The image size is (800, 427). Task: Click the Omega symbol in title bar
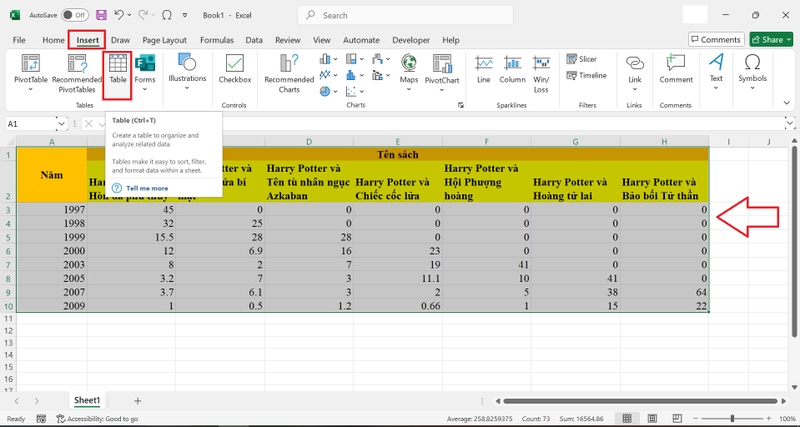pyautogui.click(x=166, y=15)
